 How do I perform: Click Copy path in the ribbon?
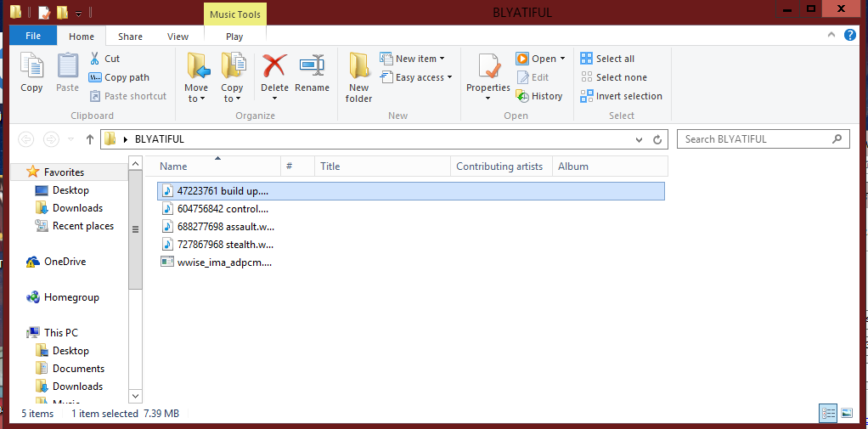tap(119, 77)
